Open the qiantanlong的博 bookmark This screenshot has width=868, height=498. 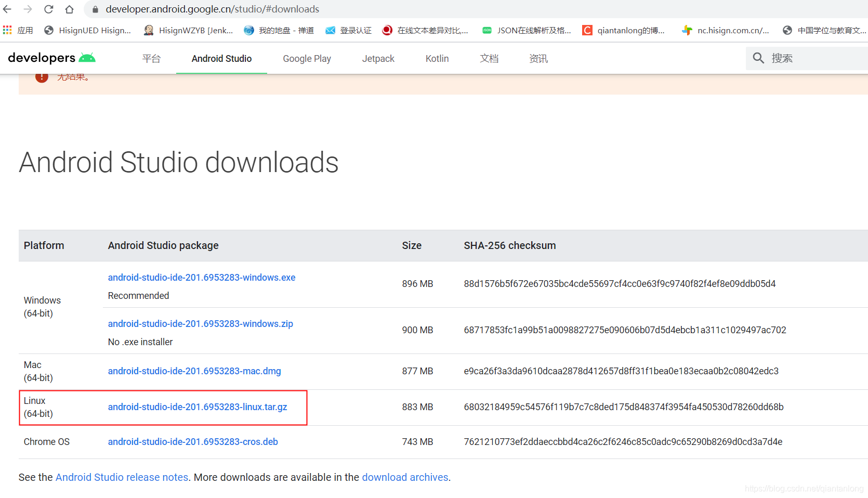click(x=624, y=30)
